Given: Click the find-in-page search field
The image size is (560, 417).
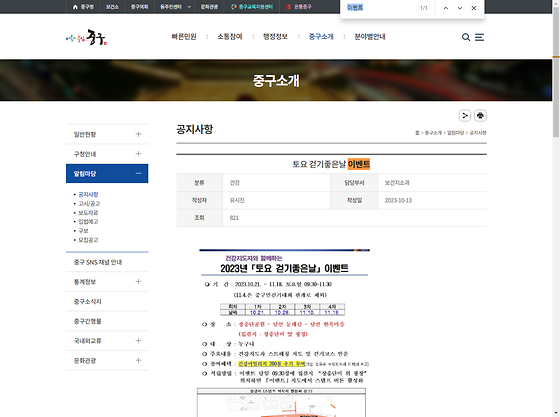Looking at the screenshot, I should pyautogui.click(x=379, y=7).
